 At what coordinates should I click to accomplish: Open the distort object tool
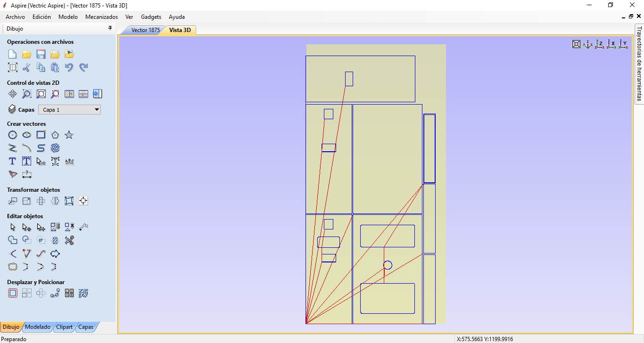tap(69, 201)
